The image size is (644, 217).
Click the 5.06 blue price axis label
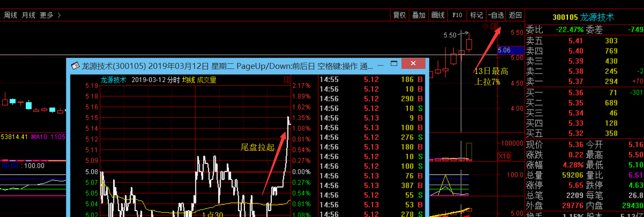pos(511,50)
